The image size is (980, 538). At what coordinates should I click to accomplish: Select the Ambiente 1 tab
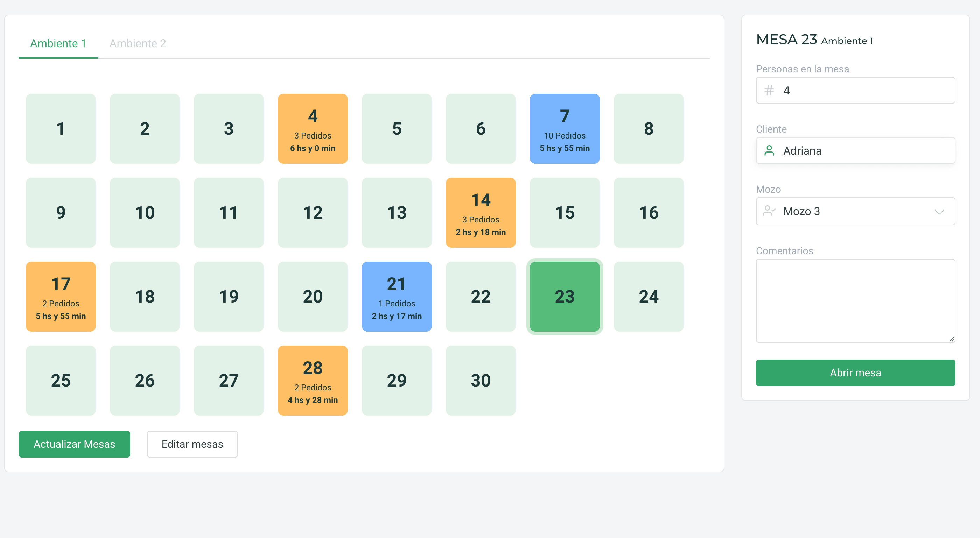point(58,43)
